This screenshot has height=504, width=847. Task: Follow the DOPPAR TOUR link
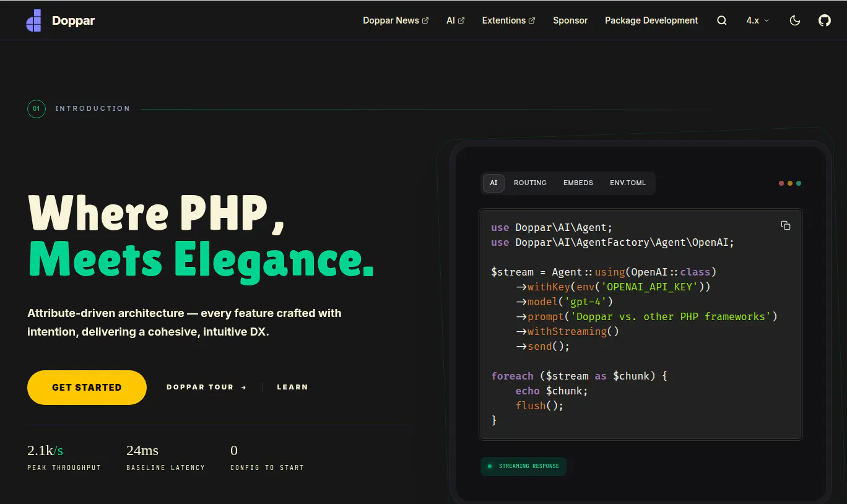pyautogui.click(x=207, y=388)
